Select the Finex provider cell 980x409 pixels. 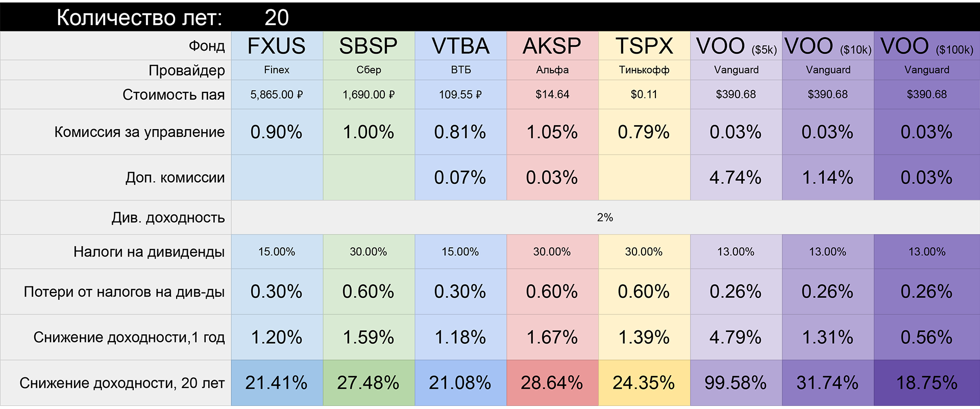[x=277, y=70]
